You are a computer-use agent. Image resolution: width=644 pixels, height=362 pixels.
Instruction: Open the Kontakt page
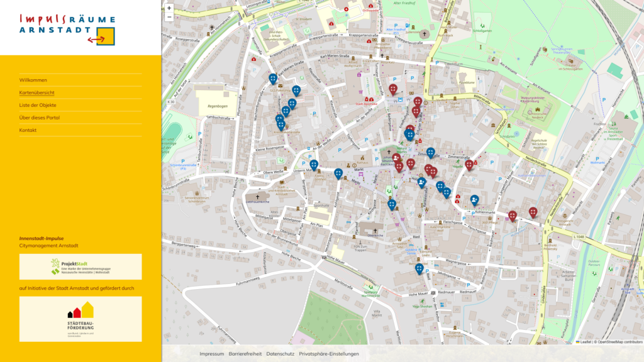[x=28, y=130]
